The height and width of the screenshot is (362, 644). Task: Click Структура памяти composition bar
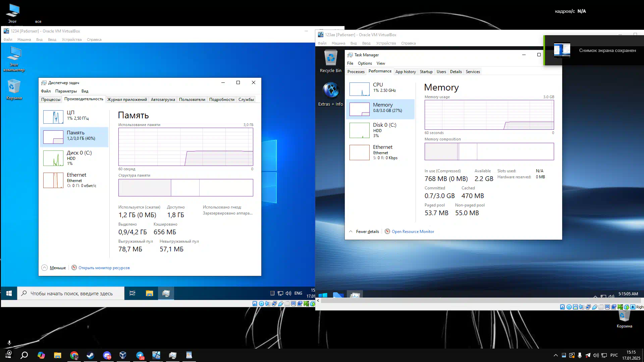point(185,188)
